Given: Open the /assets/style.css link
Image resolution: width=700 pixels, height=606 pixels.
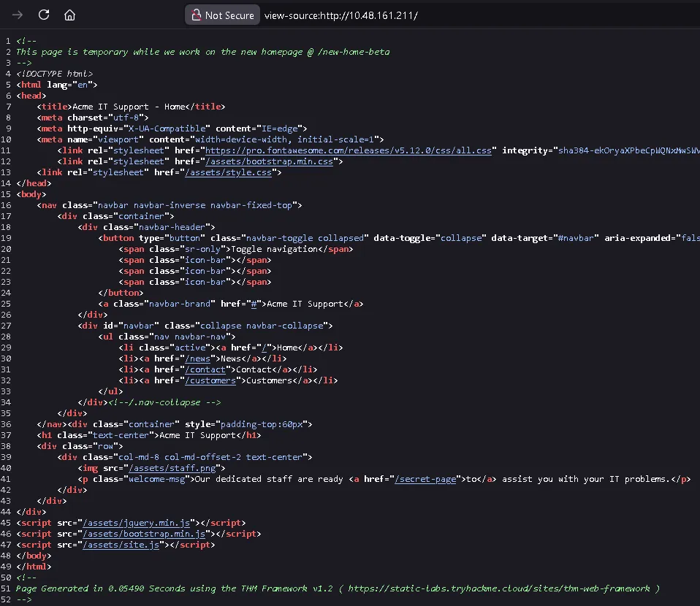Looking at the screenshot, I should 230,172.
